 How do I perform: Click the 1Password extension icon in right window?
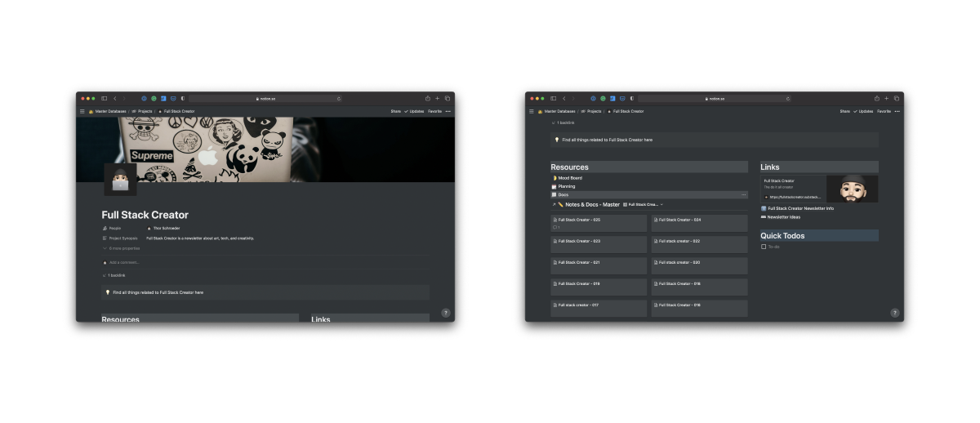pos(593,98)
